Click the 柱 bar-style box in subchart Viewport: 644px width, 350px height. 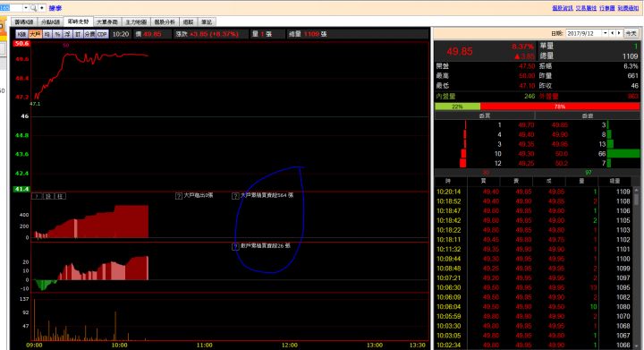tap(60, 196)
